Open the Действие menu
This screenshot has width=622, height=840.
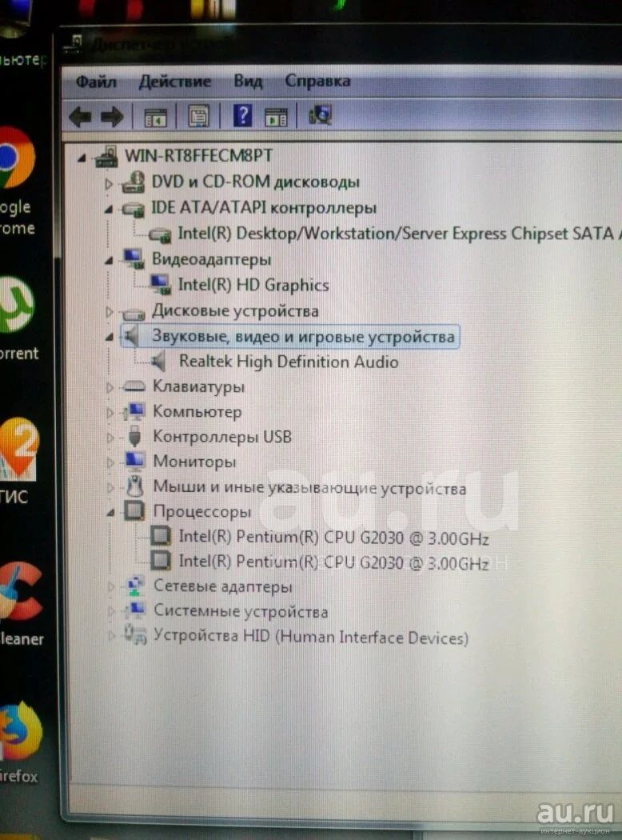pyautogui.click(x=174, y=82)
